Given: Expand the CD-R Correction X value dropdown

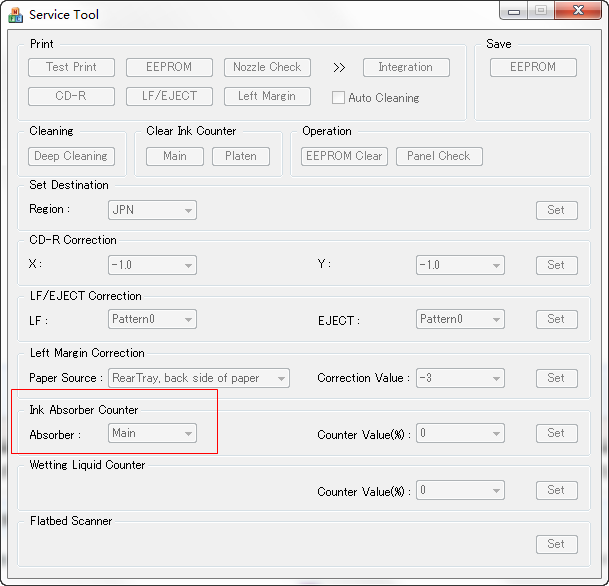Looking at the screenshot, I should [x=152, y=265].
